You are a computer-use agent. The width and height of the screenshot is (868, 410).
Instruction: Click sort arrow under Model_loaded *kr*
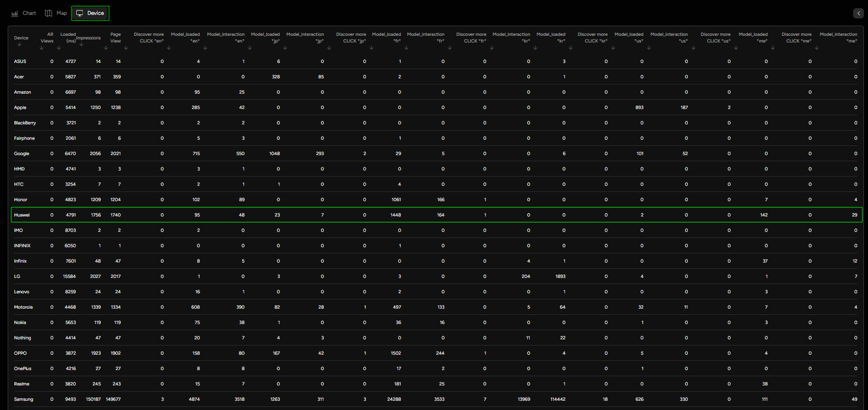pyautogui.click(x=571, y=48)
